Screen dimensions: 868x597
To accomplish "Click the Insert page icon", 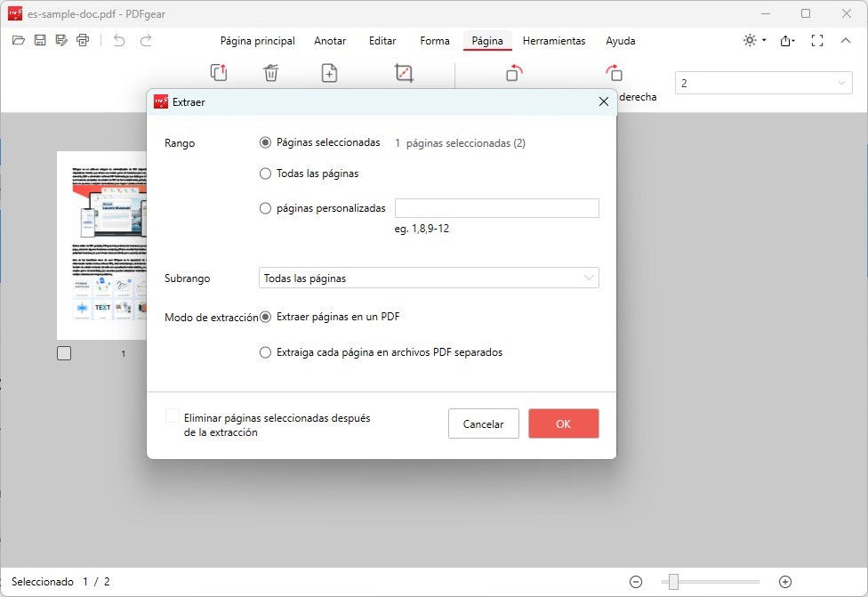I will (329, 73).
